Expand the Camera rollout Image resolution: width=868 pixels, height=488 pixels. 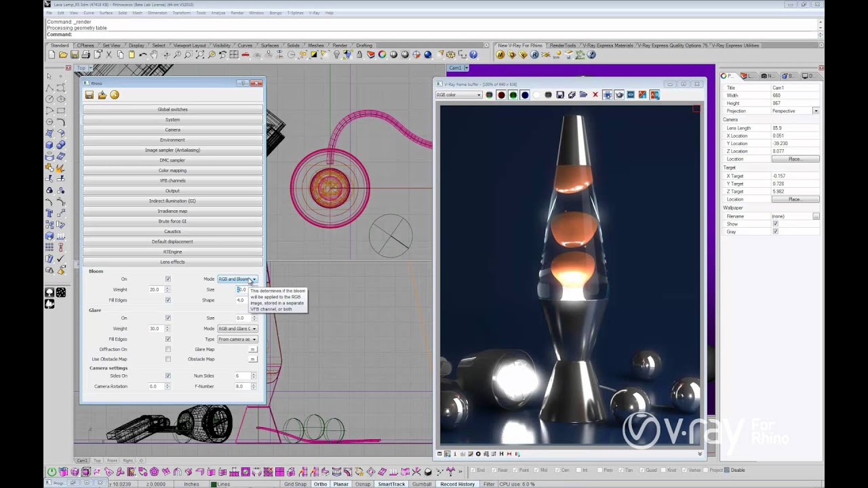pos(172,129)
